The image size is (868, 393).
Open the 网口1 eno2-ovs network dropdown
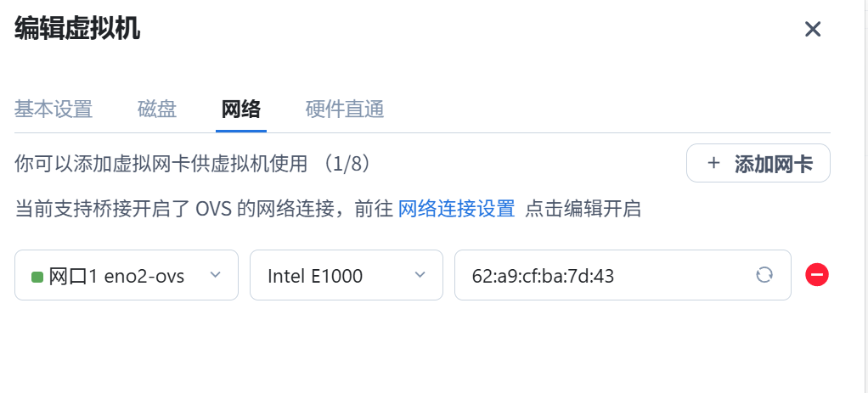[127, 275]
